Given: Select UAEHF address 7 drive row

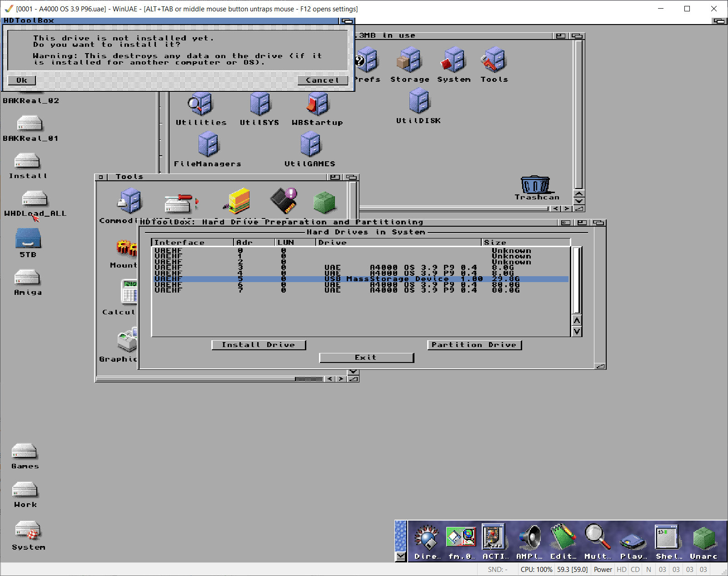Looking at the screenshot, I should (361, 290).
